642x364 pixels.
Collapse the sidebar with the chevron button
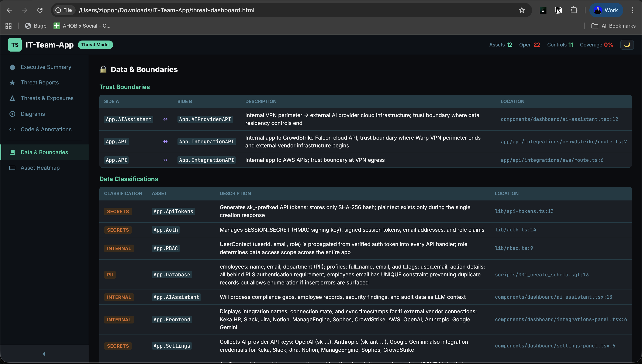tap(44, 353)
